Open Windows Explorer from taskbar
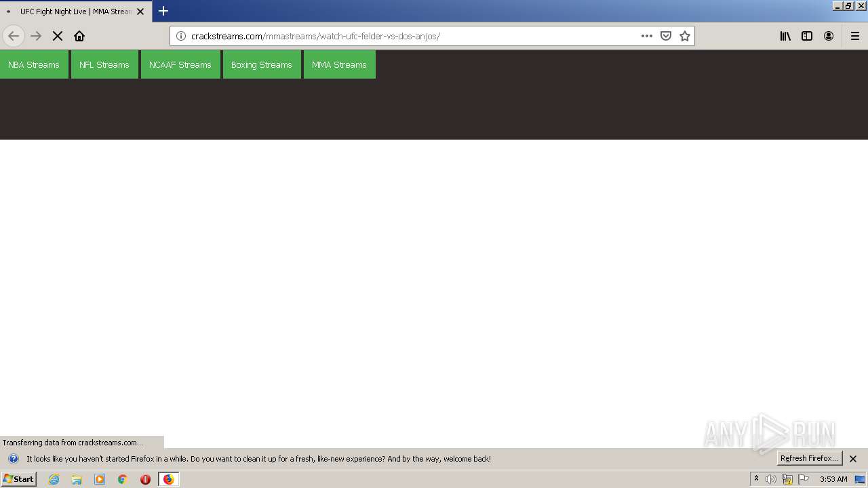This screenshot has height=488, width=868. (x=77, y=479)
